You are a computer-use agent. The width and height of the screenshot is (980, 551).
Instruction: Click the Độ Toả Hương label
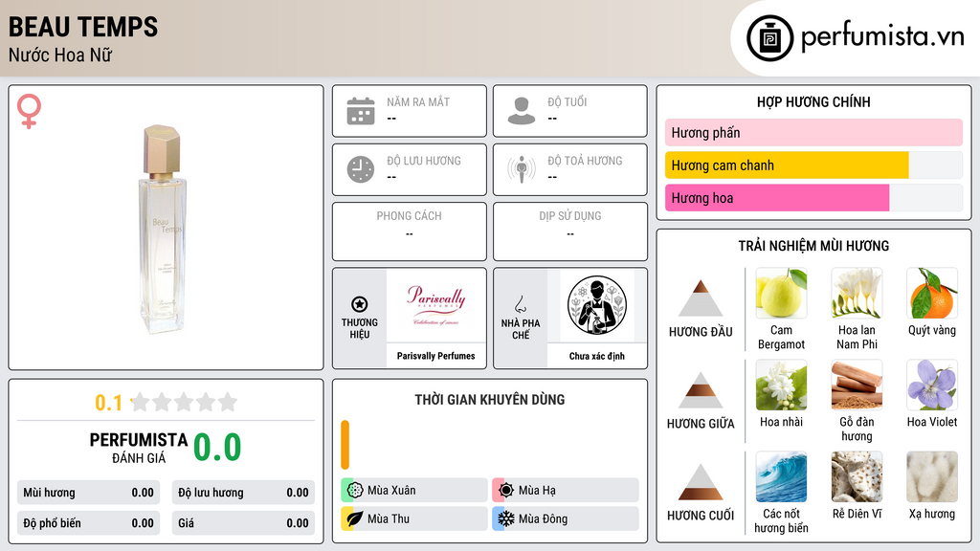tap(585, 161)
